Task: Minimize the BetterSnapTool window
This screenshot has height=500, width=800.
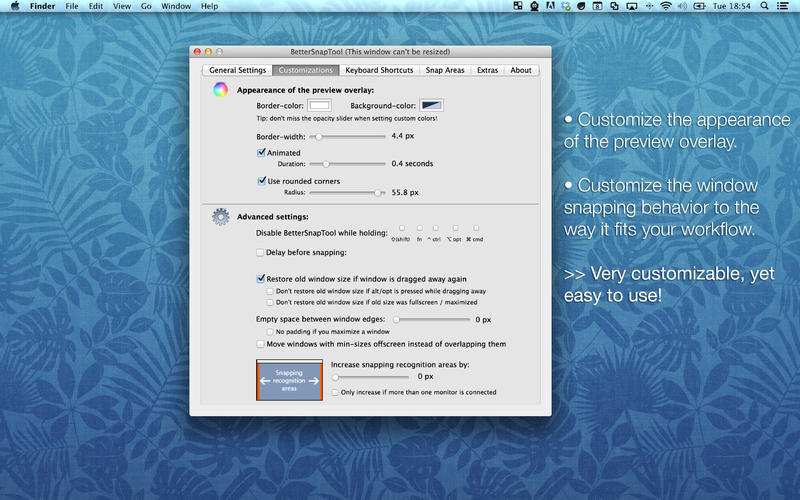Action: pos(208,52)
